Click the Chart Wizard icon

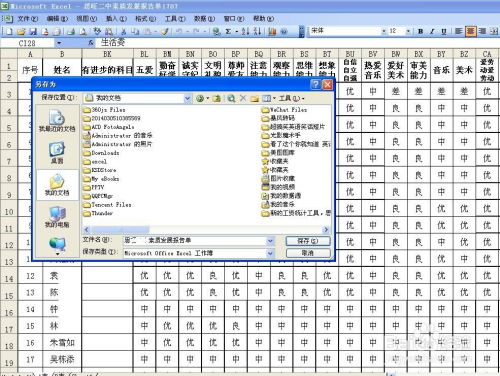[272, 31]
